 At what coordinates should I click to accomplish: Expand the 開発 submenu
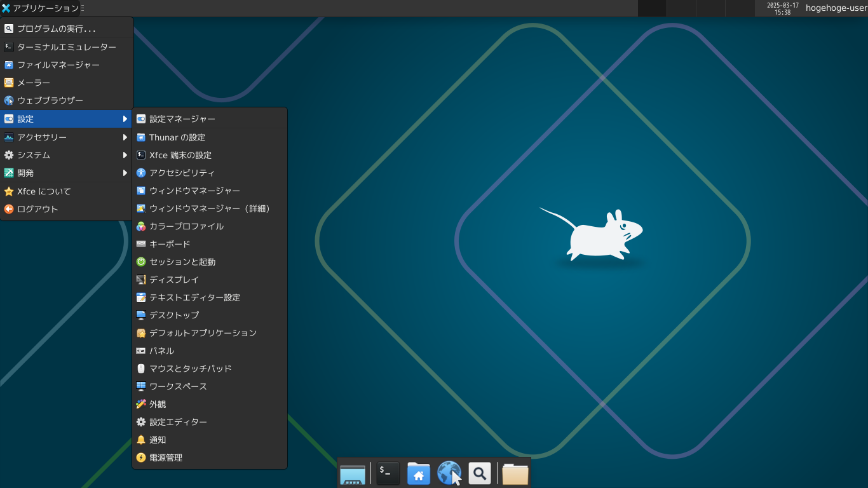pyautogui.click(x=67, y=173)
